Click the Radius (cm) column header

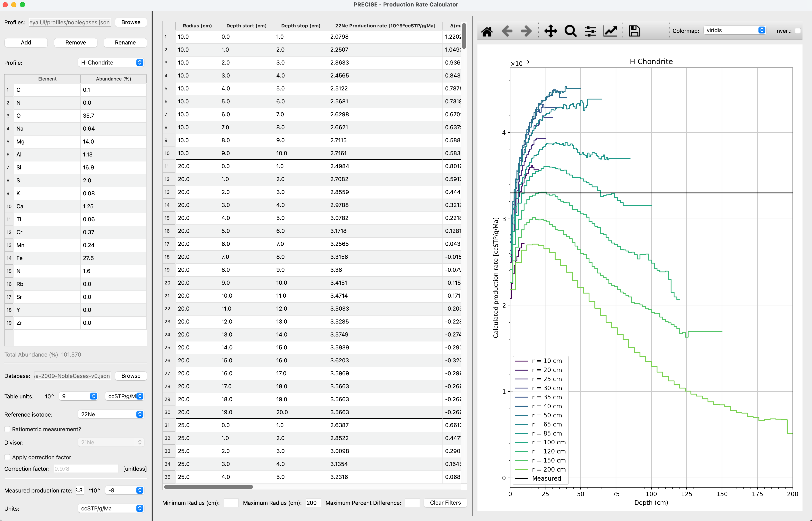click(197, 26)
